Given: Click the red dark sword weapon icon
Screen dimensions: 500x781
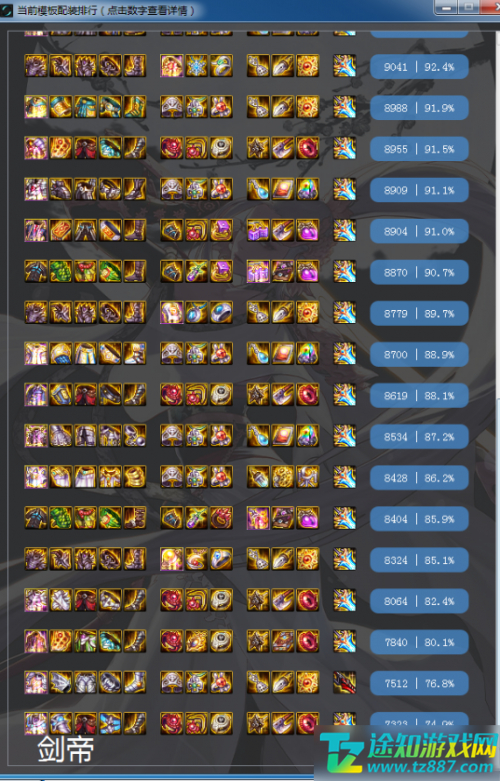Looking at the screenshot, I should point(345,682).
